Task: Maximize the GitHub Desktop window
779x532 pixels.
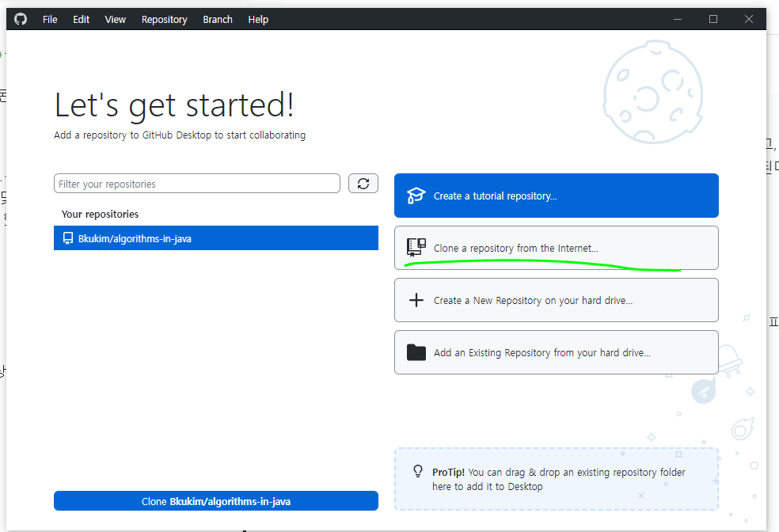Action: [713, 19]
